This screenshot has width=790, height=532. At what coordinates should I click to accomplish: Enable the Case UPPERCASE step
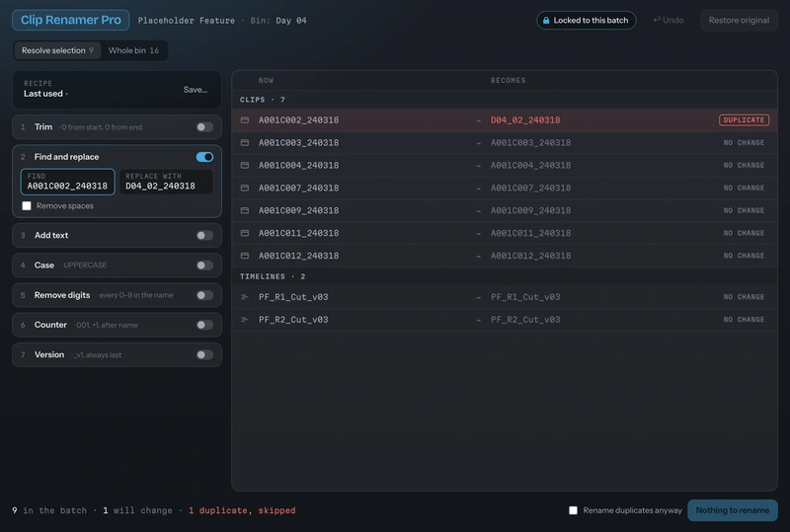[x=204, y=265]
